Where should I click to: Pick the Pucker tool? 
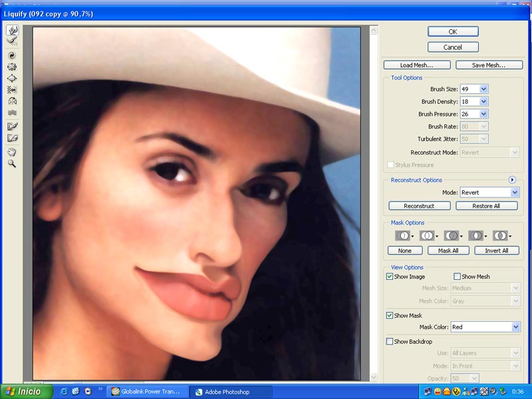point(12,66)
